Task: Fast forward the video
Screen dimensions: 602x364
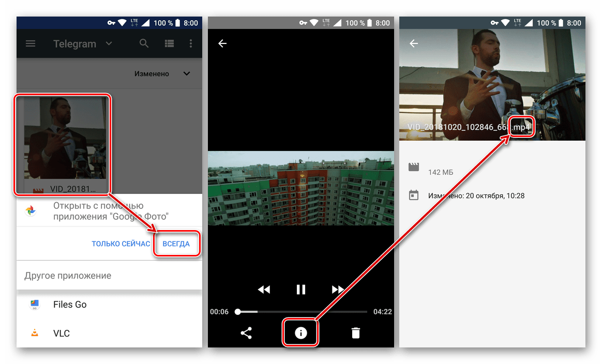Action: (x=338, y=290)
